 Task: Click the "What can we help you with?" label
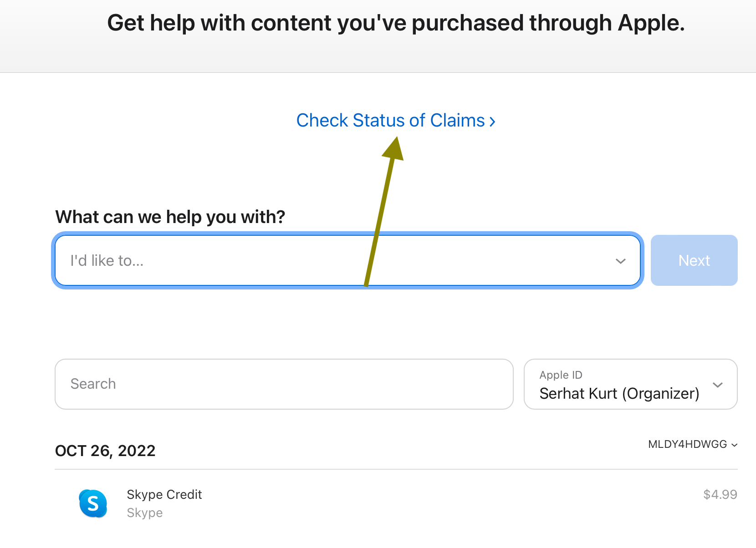170,217
